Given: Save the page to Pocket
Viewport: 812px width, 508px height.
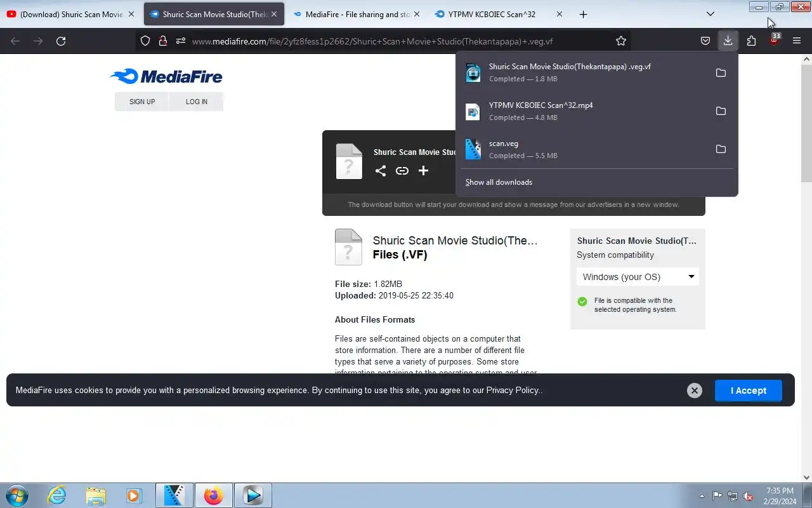Looking at the screenshot, I should (x=705, y=41).
